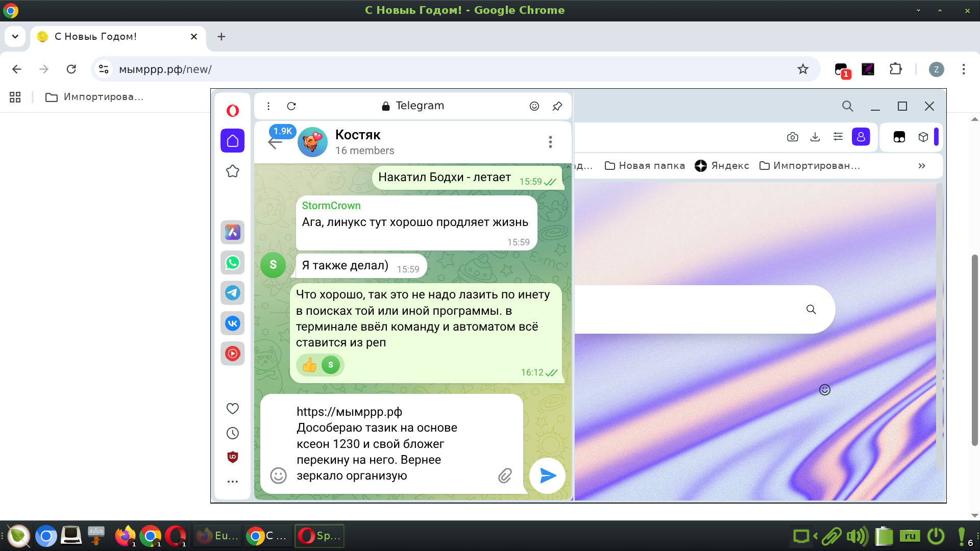
Task: Click the Opera snapshot camera icon
Action: click(792, 137)
